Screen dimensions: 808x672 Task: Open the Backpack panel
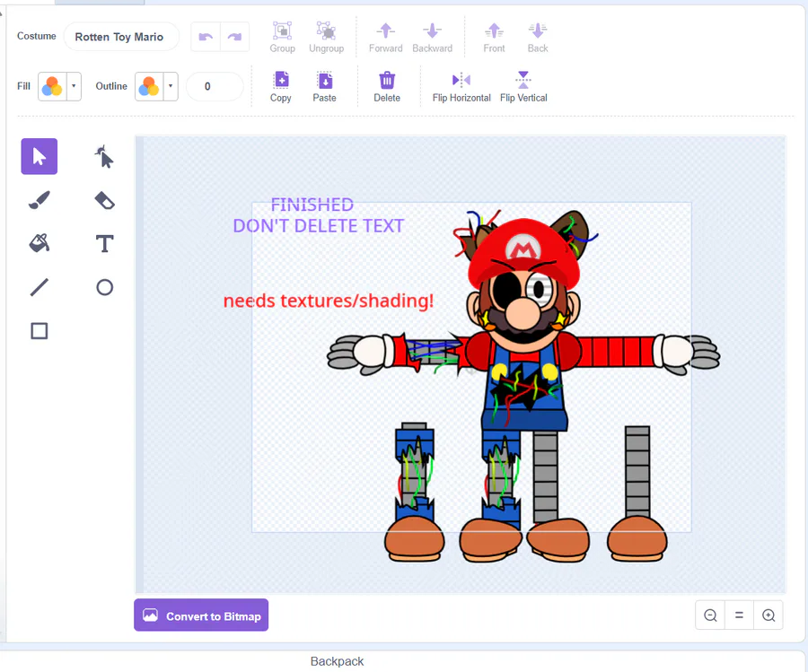pyautogui.click(x=337, y=661)
